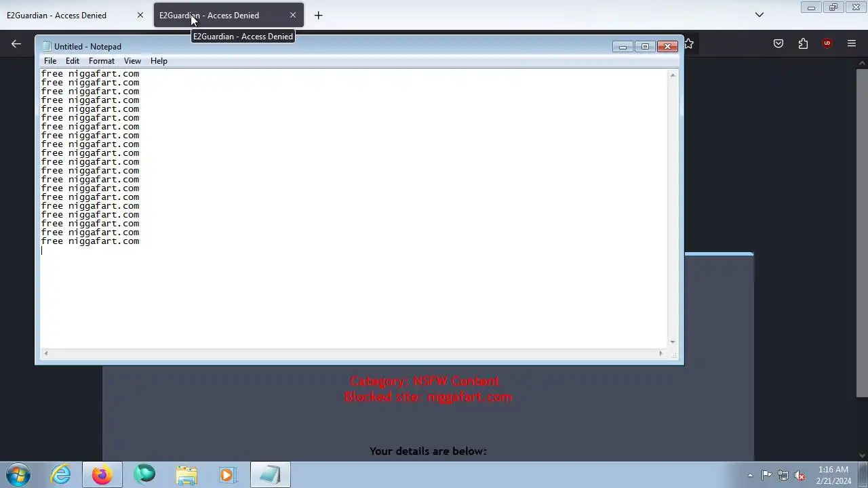The width and height of the screenshot is (868, 488).
Task: Open Windows Media Player taskbar icon
Action: [228, 475]
